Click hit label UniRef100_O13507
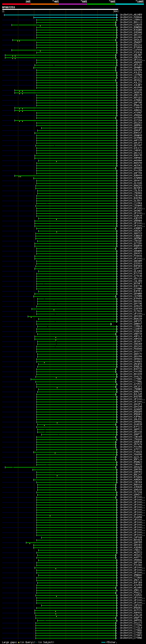The width and height of the screenshot is (146, 644). (x=131, y=201)
